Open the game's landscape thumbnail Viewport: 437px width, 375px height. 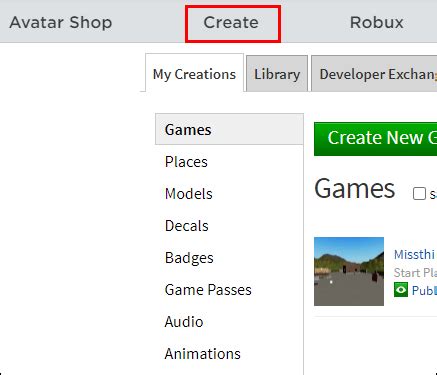349,271
